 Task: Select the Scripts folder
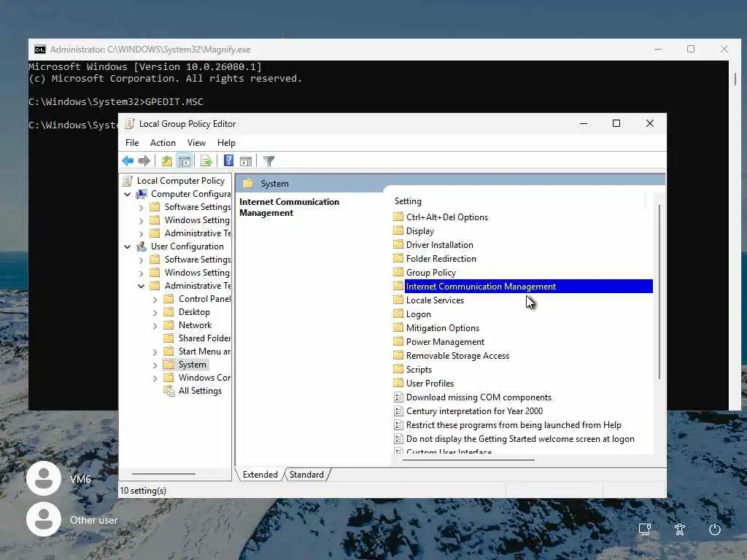coord(419,370)
